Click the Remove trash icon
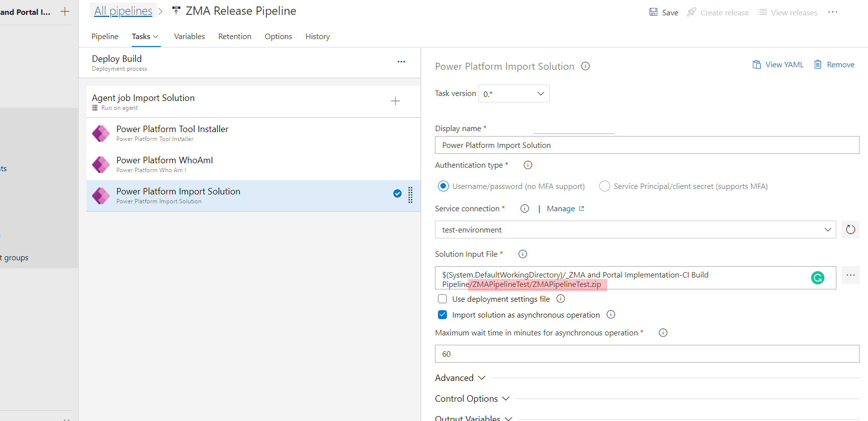 tap(818, 65)
